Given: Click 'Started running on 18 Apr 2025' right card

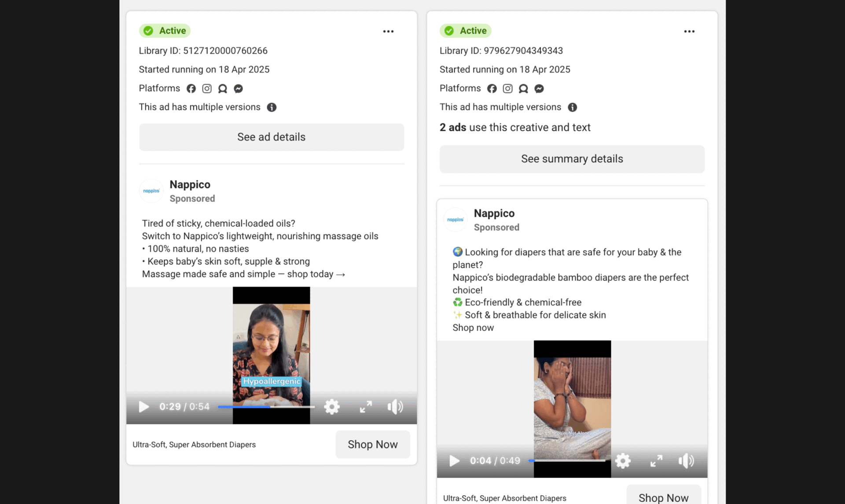Looking at the screenshot, I should click(505, 70).
